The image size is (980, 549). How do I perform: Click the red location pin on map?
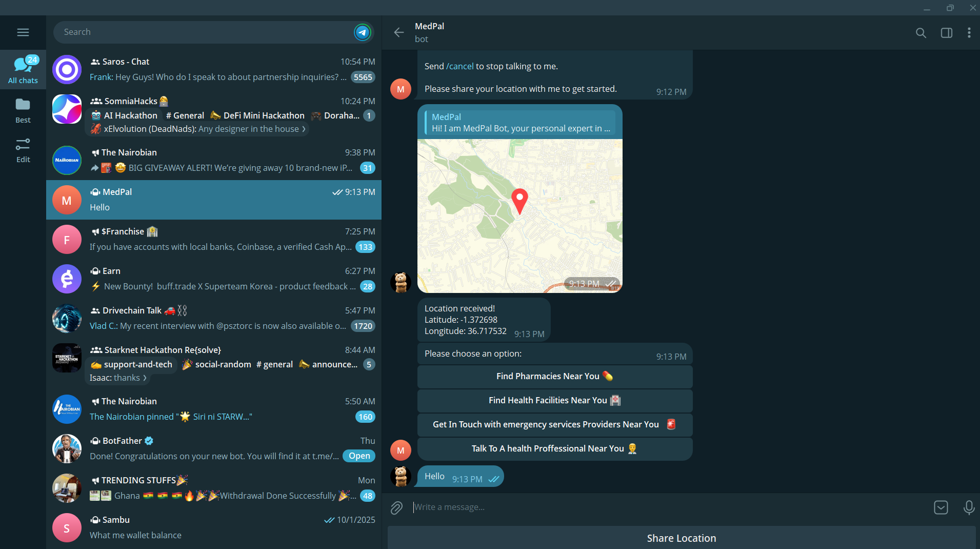[x=519, y=201]
